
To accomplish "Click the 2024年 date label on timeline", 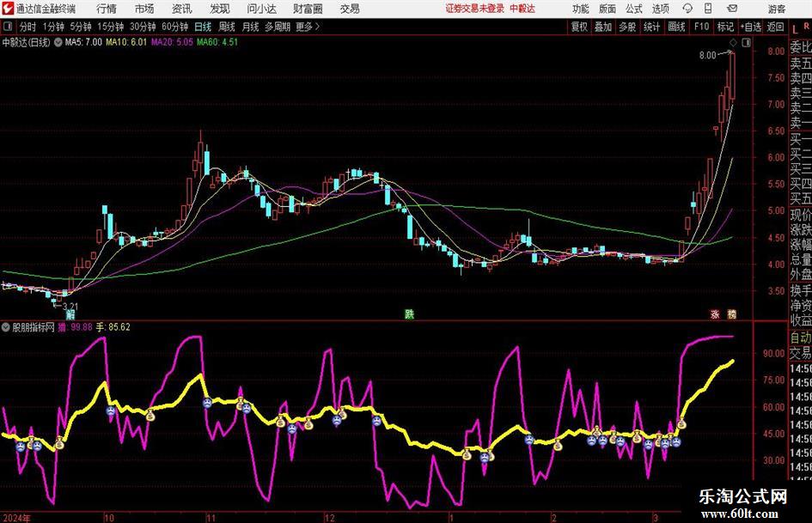I will tap(16, 518).
